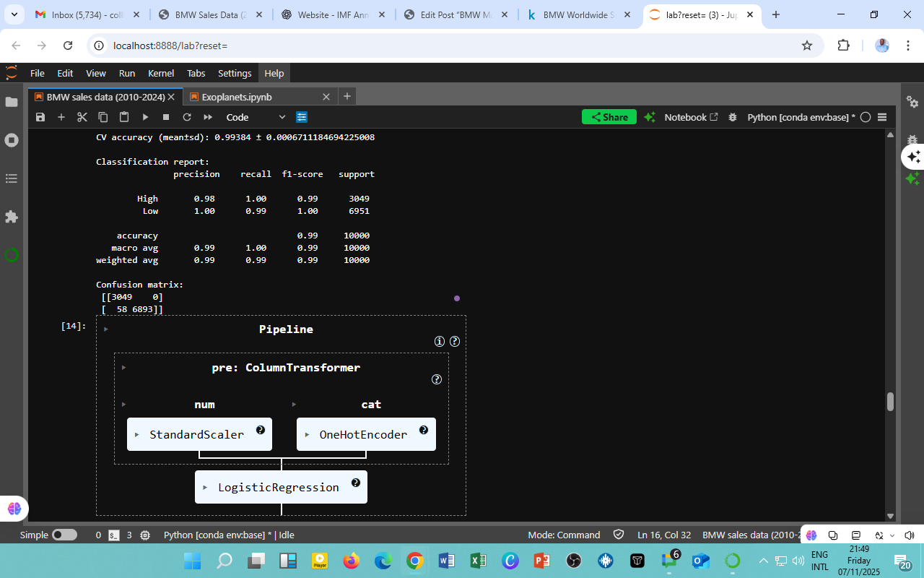Click the green Share button
Screen dimensions: 924x578
coord(609,117)
